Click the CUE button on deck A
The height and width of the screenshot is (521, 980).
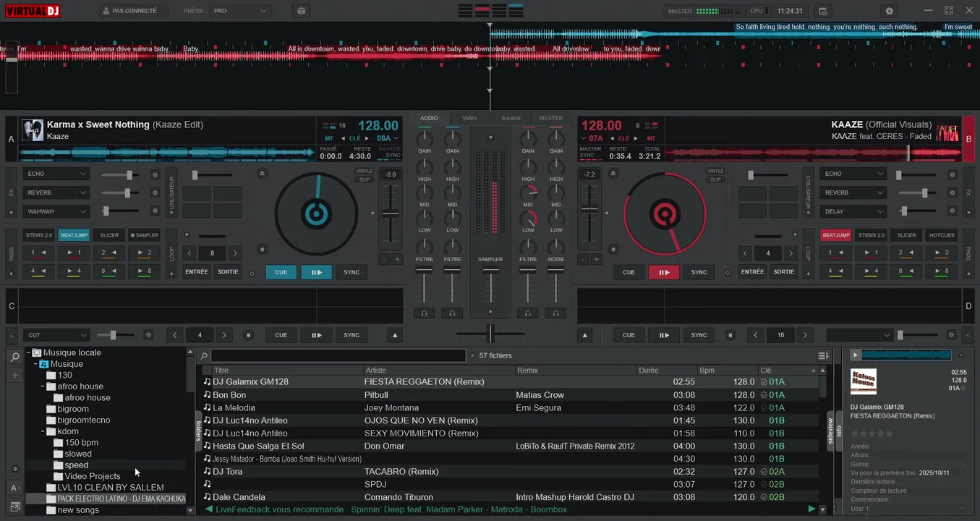(281, 272)
